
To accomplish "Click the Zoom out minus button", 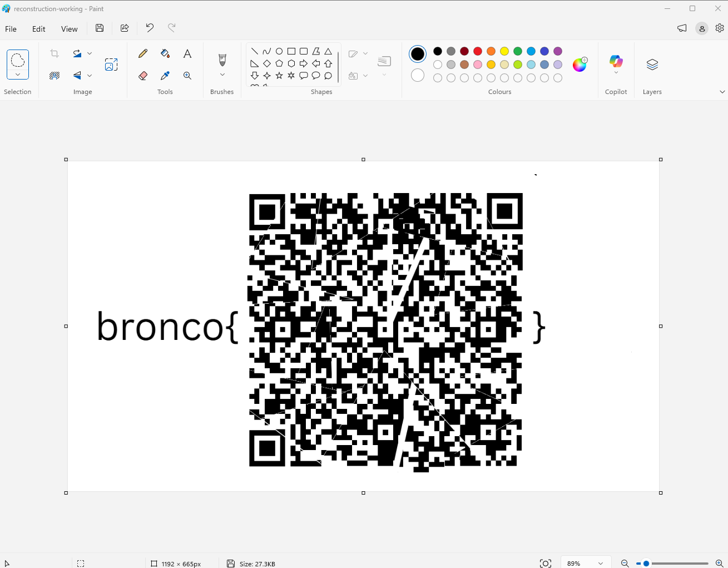I will tap(625, 564).
